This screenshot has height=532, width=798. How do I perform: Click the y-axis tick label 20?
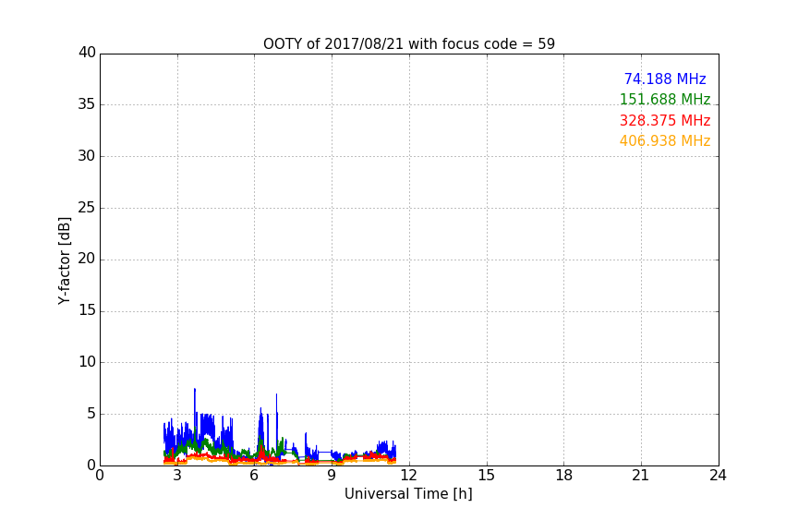click(x=87, y=260)
